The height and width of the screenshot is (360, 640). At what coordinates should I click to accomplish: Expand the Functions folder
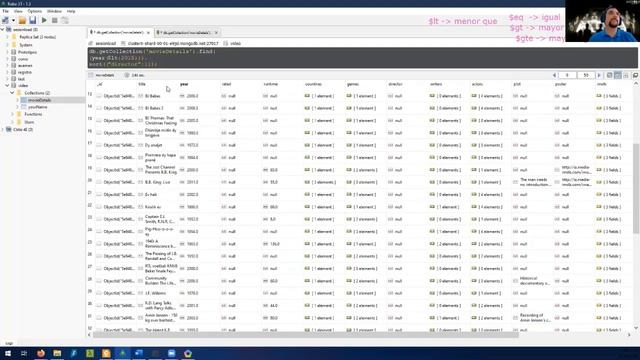click(x=12, y=114)
